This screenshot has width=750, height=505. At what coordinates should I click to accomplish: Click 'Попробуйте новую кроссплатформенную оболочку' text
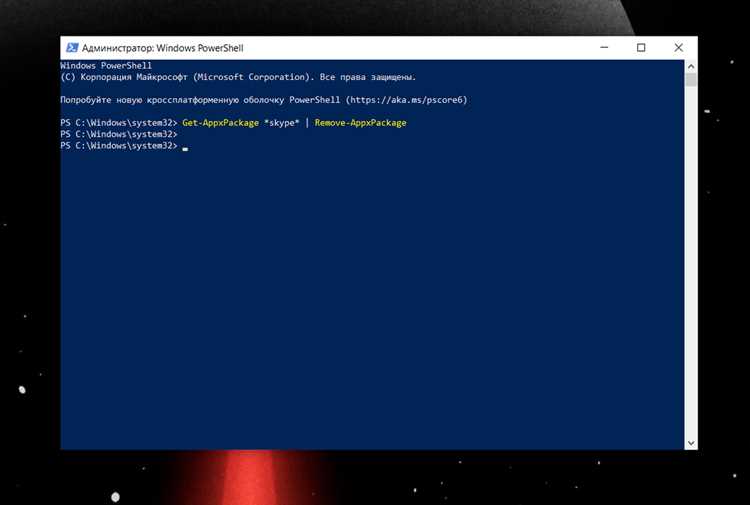pyautogui.click(x=172, y=100)
